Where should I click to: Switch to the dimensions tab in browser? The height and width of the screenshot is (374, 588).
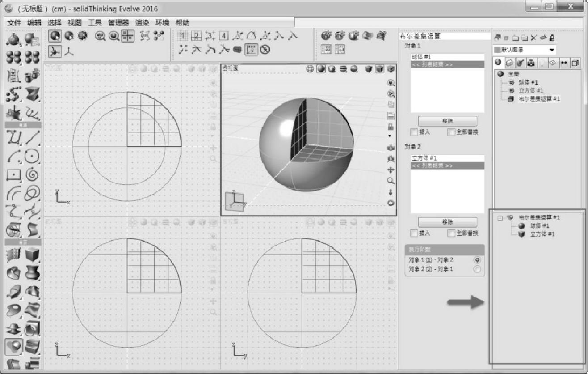565,64
